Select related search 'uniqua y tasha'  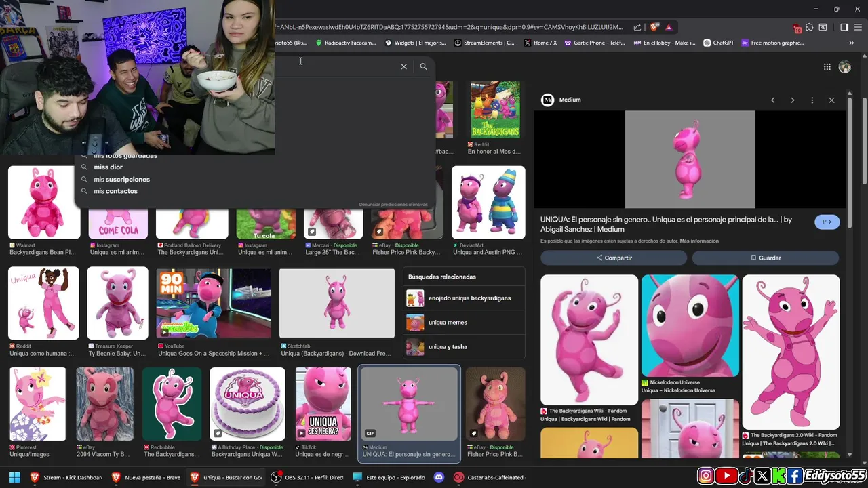click(x=464, y=347)
